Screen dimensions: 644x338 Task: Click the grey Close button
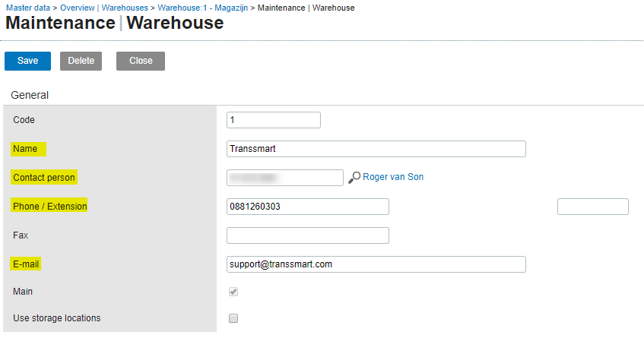(x=141, y=61)
